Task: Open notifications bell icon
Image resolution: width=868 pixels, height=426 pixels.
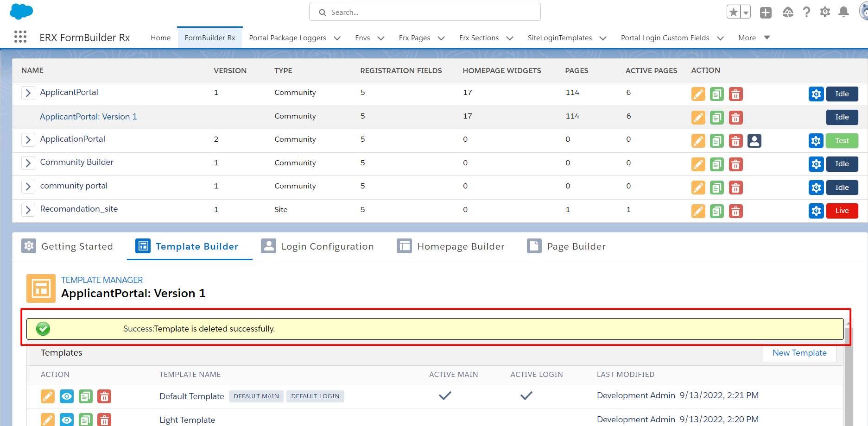Action: [x=843, y=12]
